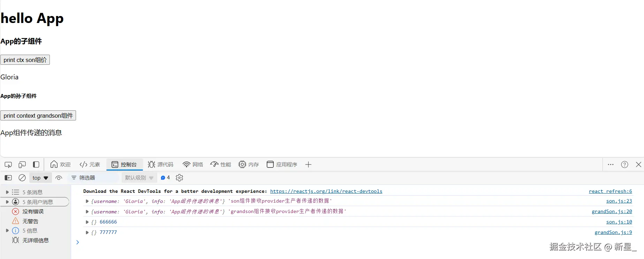Screen dimensions: 644x259
Task: Open the grandSon.js:20 source link
Action: [x=612, y=211]
